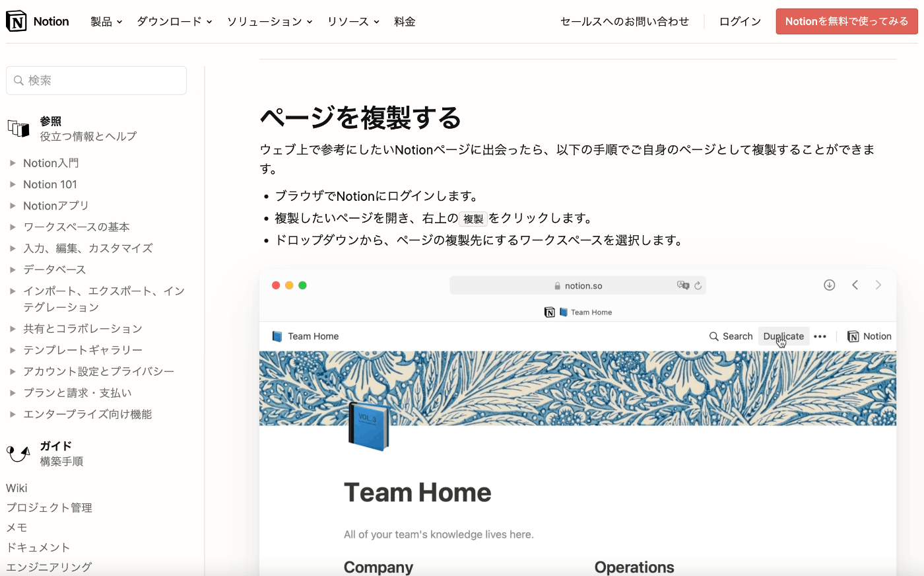Expand the データベース section arrow

[x=13, y=270]
